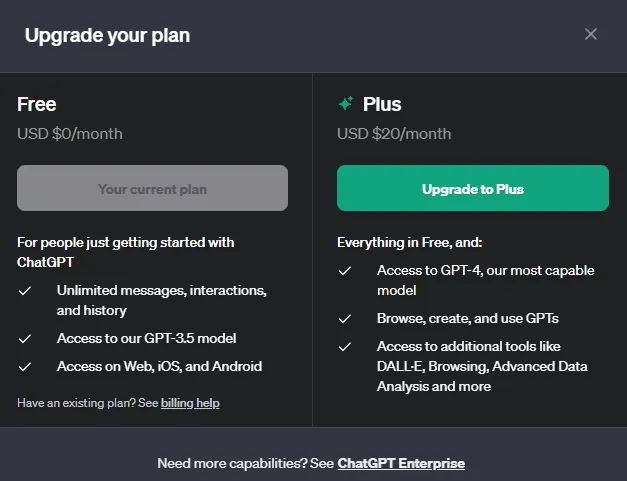
Task: Select the Plus plan heading
Action: [x=382, y=104]
